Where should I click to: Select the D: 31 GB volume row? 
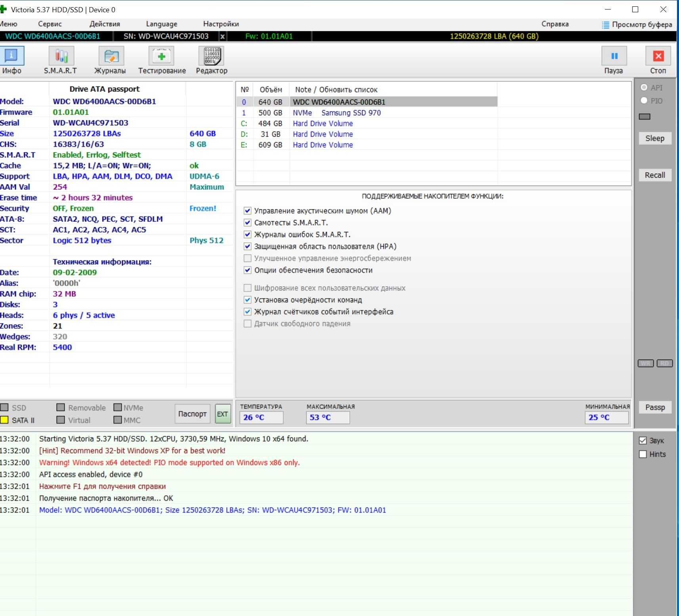pos(367,134)
